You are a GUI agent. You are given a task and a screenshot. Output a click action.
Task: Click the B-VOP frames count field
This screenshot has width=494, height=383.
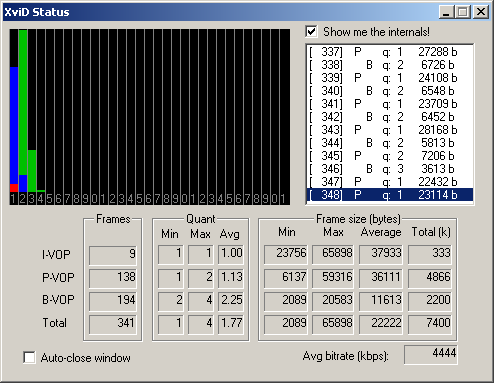[113, 301]
